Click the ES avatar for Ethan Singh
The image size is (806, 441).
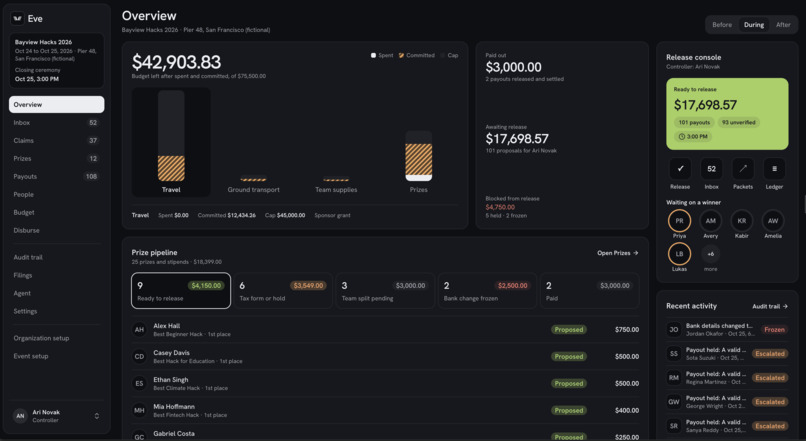click(139, 383)
